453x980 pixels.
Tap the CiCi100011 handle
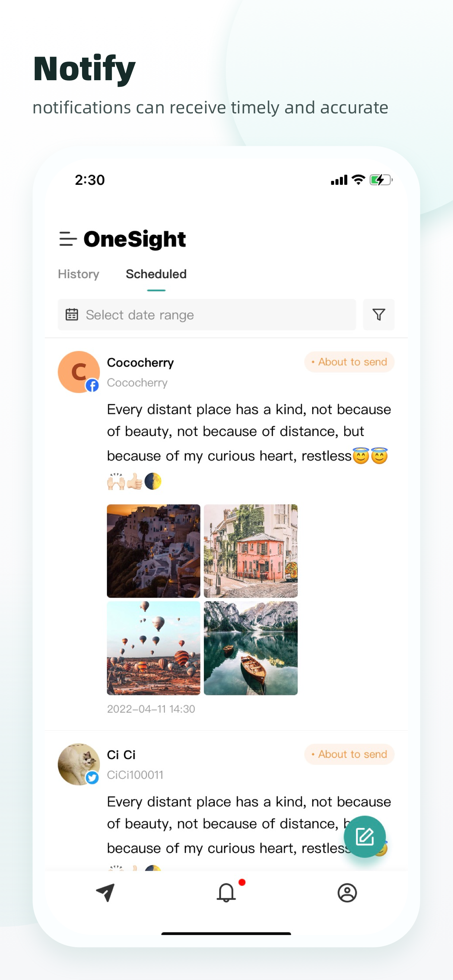[x=135, y=775]
